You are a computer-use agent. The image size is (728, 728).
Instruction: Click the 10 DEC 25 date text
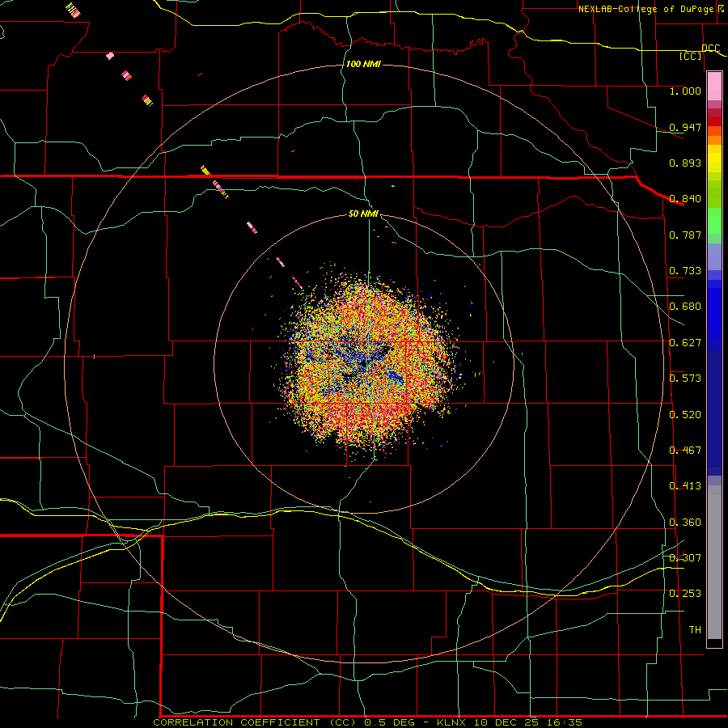click(506, 722)
